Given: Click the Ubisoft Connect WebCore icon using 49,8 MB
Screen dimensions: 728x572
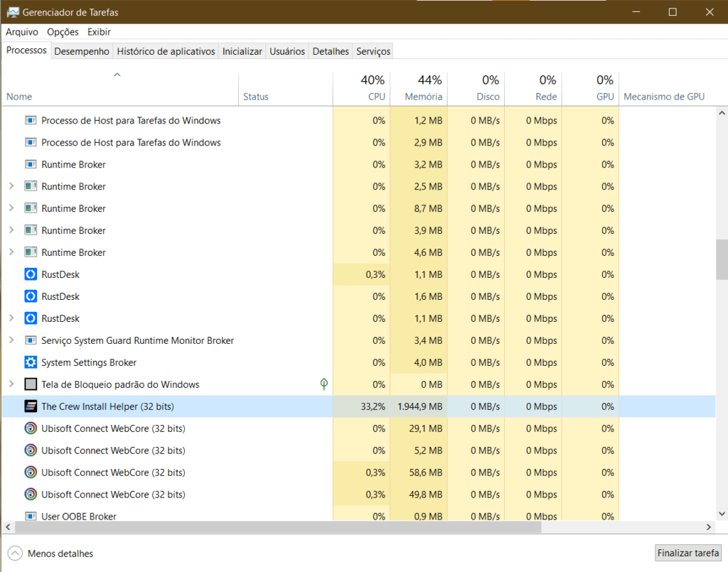Looking at the screenshot, I should click(x=31, y=495).
